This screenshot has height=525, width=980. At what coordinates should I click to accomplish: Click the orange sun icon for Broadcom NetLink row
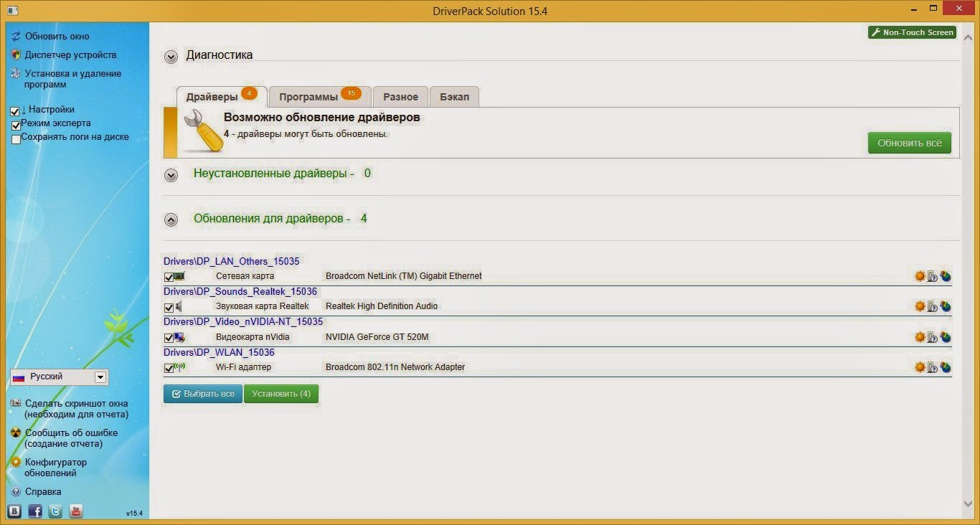[920, 276]
